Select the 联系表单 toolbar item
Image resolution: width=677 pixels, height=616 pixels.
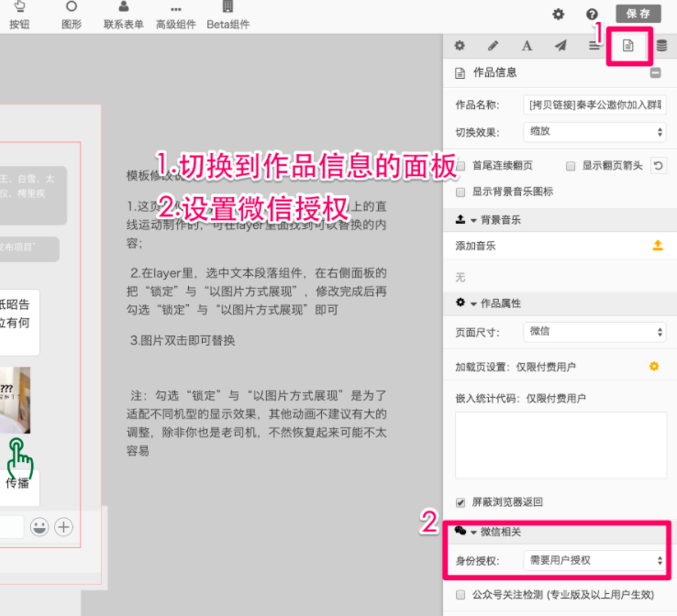(124, 16)
